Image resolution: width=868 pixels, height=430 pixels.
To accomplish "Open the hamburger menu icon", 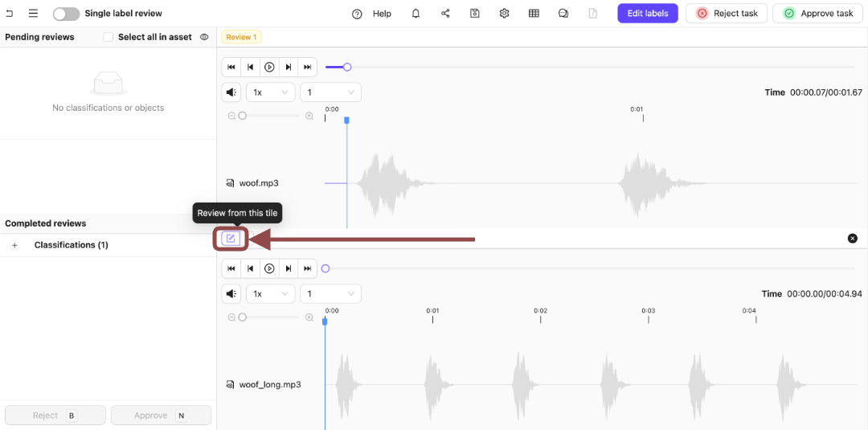I will 33,14.
